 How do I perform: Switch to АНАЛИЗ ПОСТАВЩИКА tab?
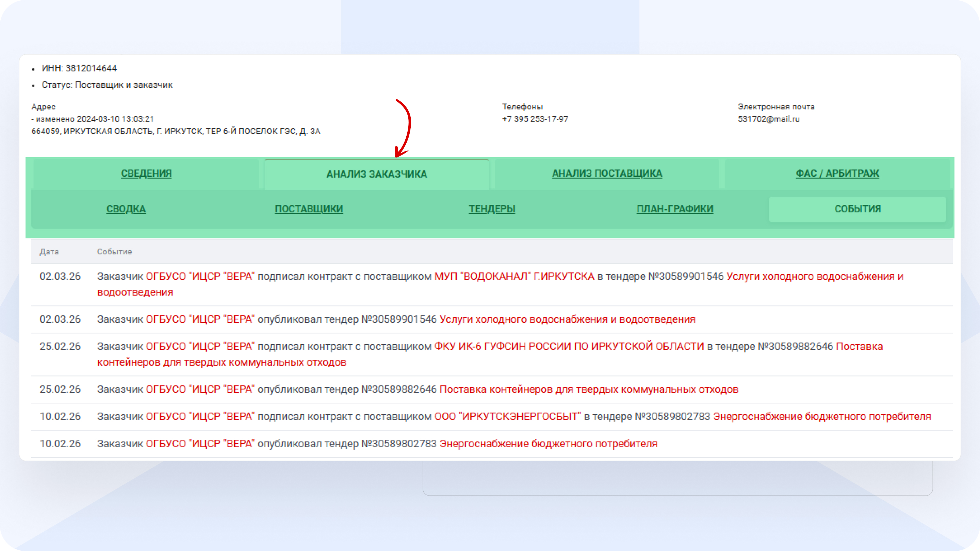(x=607, y=173)
